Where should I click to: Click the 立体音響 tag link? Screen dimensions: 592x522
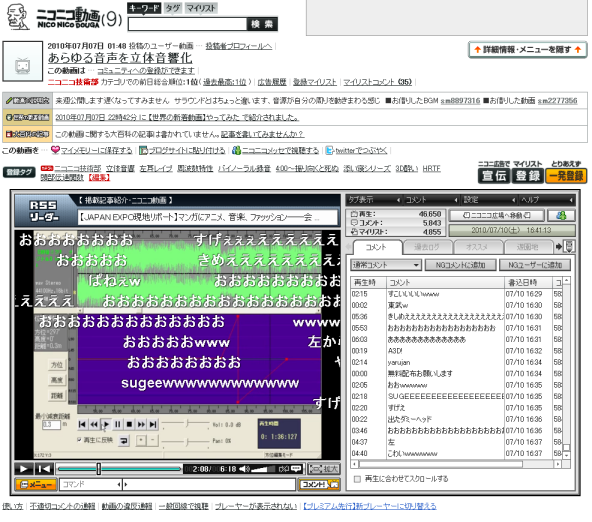pyautogui.click(x=120, y=168)
